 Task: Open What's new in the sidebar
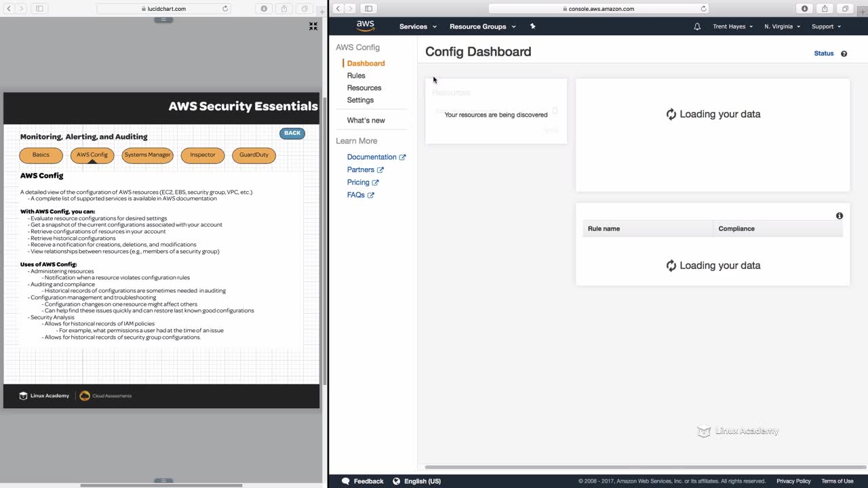pyautogui.click(x=366, y=121)
